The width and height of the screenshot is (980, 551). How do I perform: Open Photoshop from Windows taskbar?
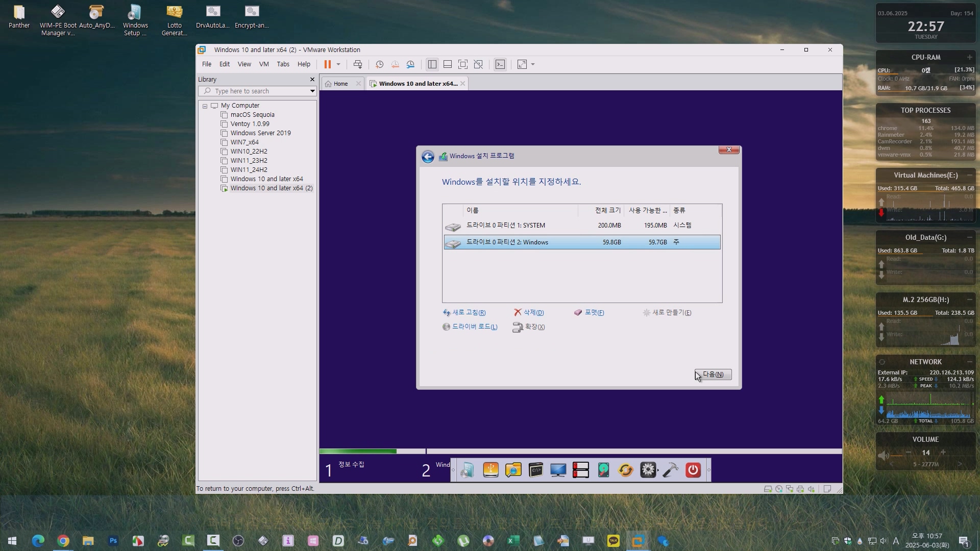(x=113, y=541)
